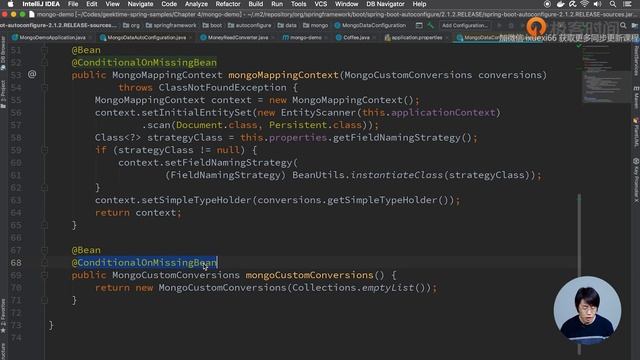Open the Maven tool window
The height and width of the screenshot is (360, 640).
[x=636, y=97]
